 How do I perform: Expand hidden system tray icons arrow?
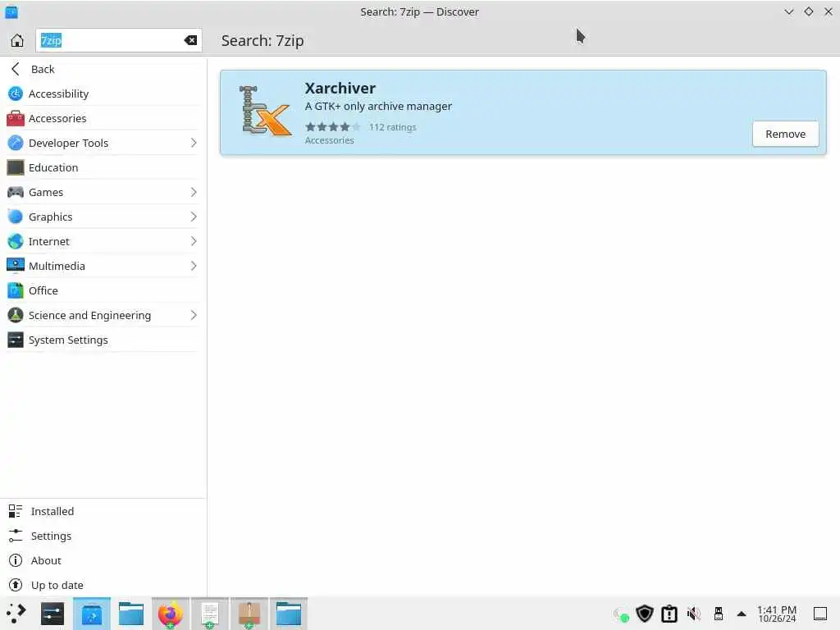click(x=742, y=614)
